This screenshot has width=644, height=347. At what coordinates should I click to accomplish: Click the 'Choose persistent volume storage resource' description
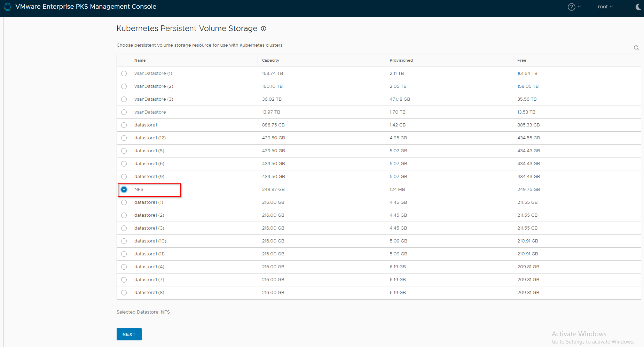coord(199,45)
